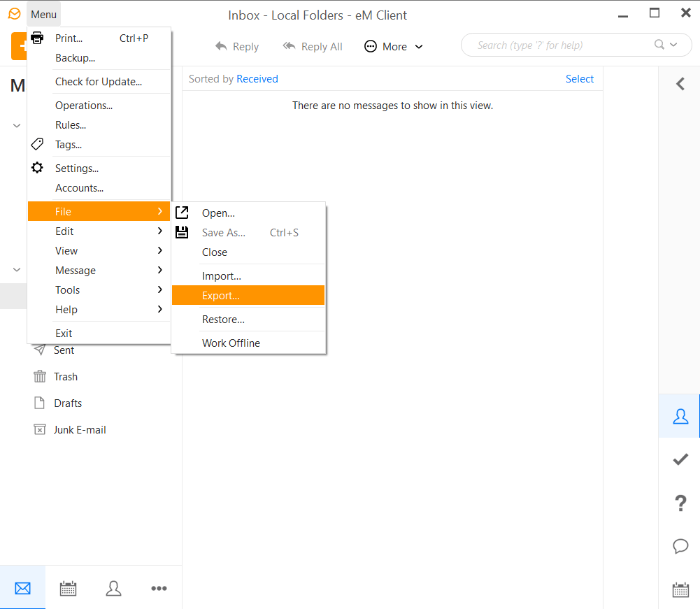Select the highlighted File menu item
This screenshot has width=700, height=609.
point(99,211)
